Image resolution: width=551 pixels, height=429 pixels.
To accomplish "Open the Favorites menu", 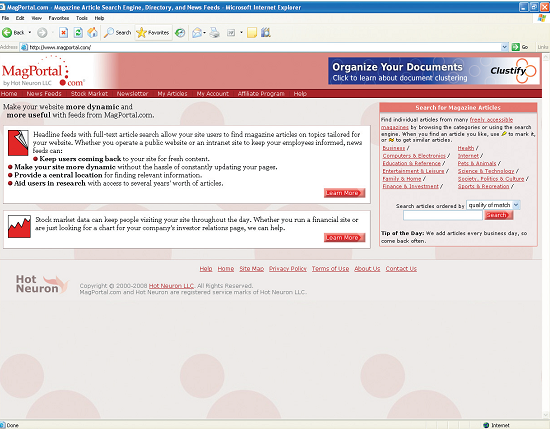I will pos(59,18).
